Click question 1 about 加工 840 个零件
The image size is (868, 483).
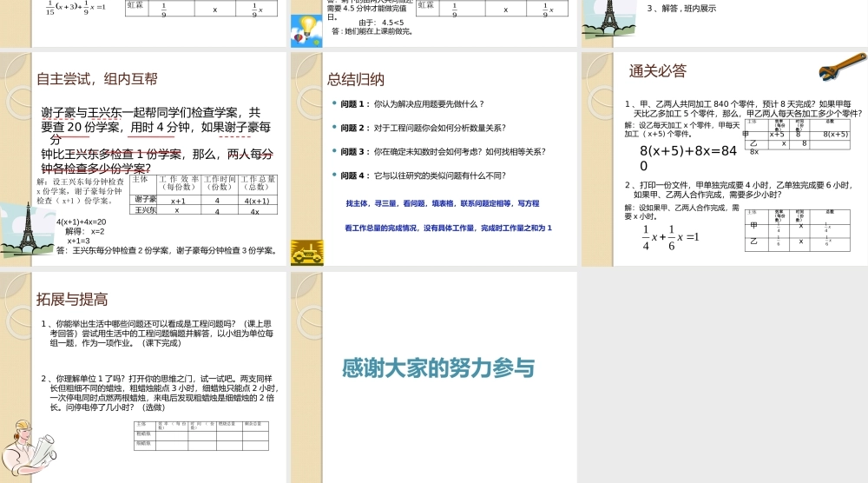(744, 109)
